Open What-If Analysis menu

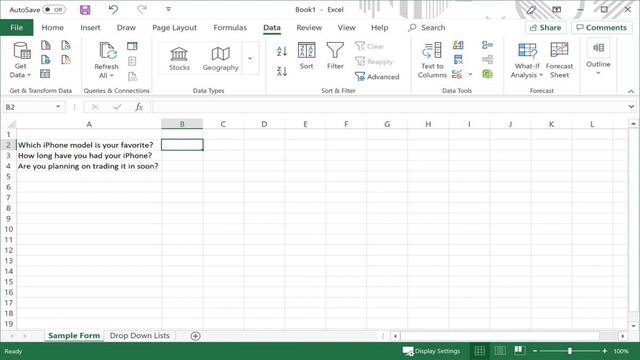tap(527, 60)
